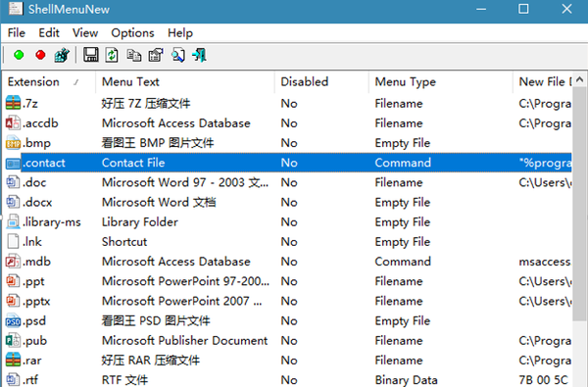Screen dimensions: 588x387
Task: Click the Save selected items floppy icon
Action: click(x=90, y=55)
